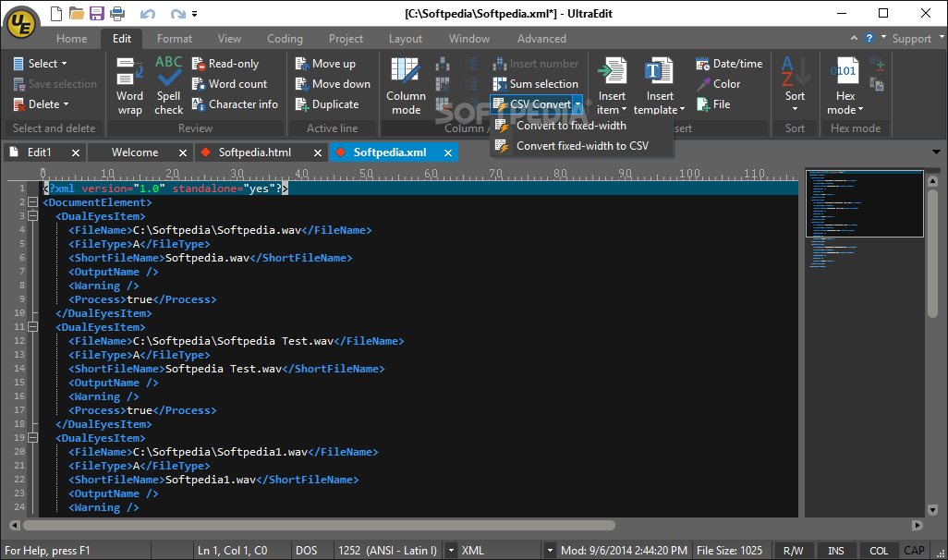Toggle INS insert mode in status bar
948x560 pixels.
click(835, 551)
